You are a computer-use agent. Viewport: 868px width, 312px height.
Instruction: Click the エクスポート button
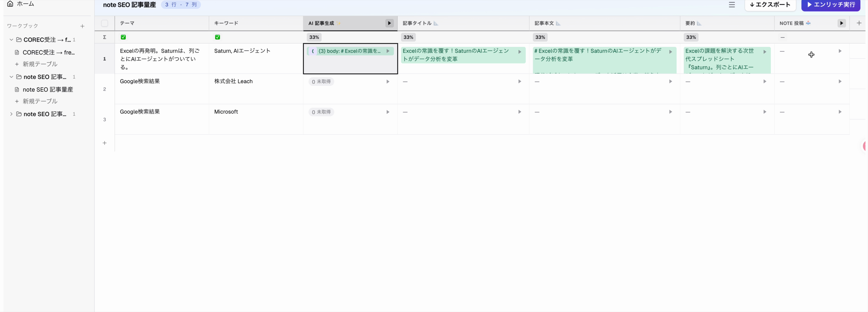[770, 5]
